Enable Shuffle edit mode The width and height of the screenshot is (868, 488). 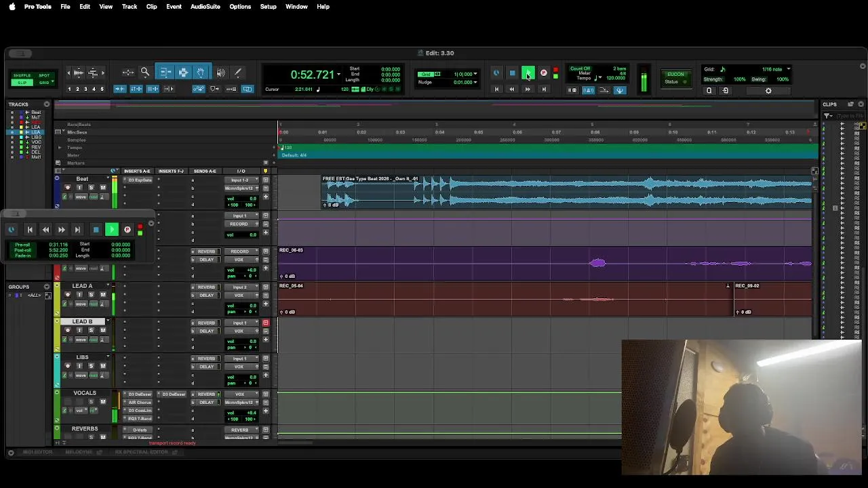tap(22, 75)
